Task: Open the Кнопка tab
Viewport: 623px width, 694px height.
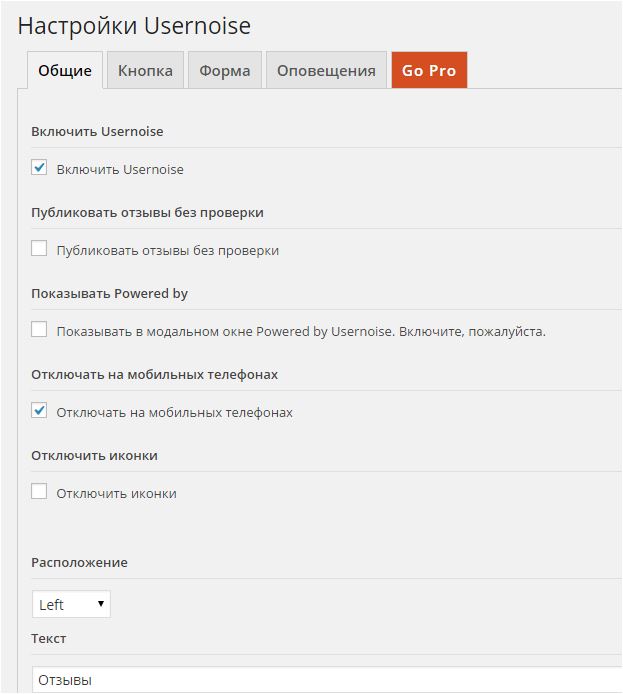Action: [145, 71]
